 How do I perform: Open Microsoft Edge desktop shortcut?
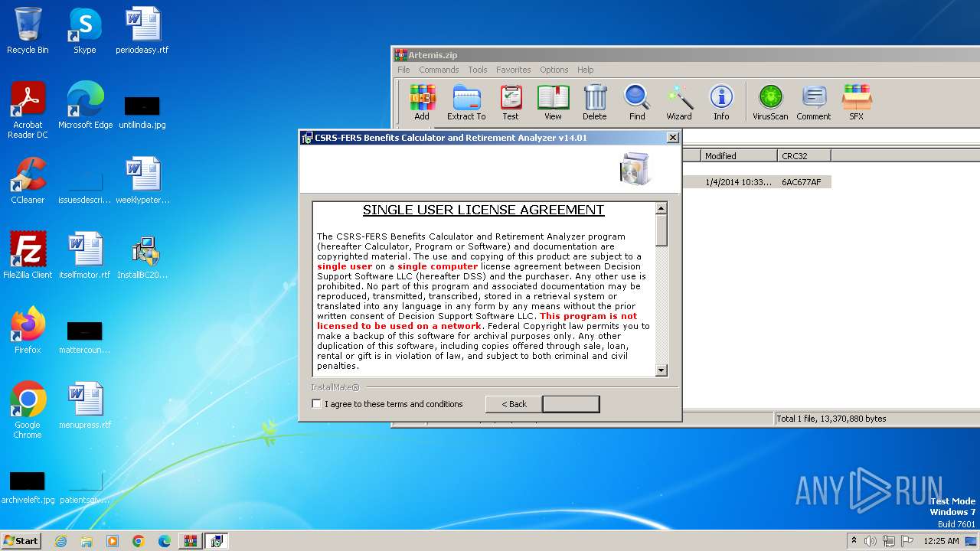click(85, 106)
